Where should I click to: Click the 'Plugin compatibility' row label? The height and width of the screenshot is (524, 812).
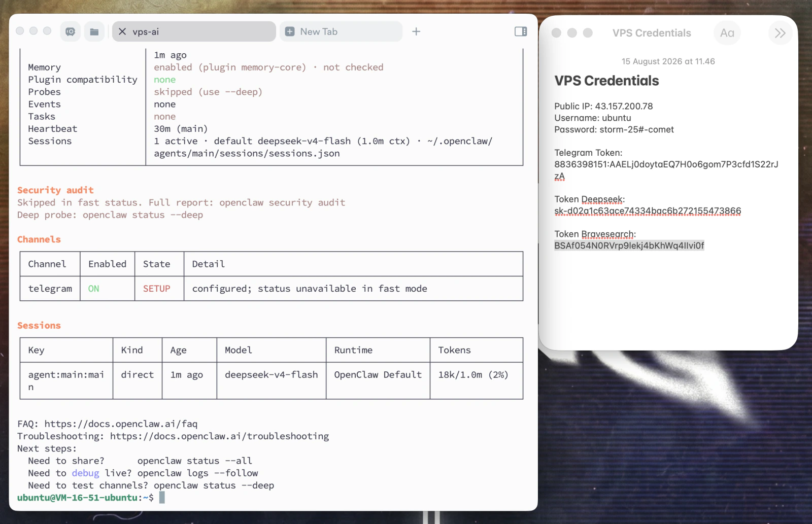pyautogui.click(x=83, y=80)
